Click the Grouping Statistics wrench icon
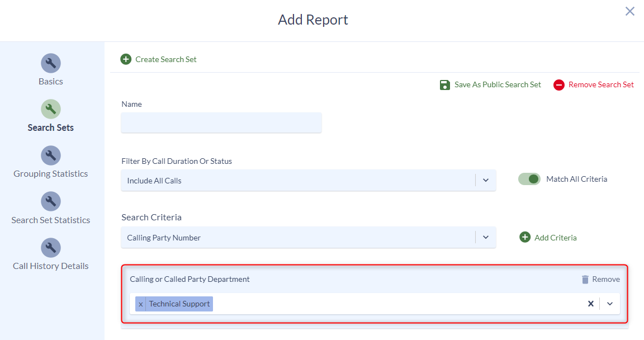 coord(50,155)
